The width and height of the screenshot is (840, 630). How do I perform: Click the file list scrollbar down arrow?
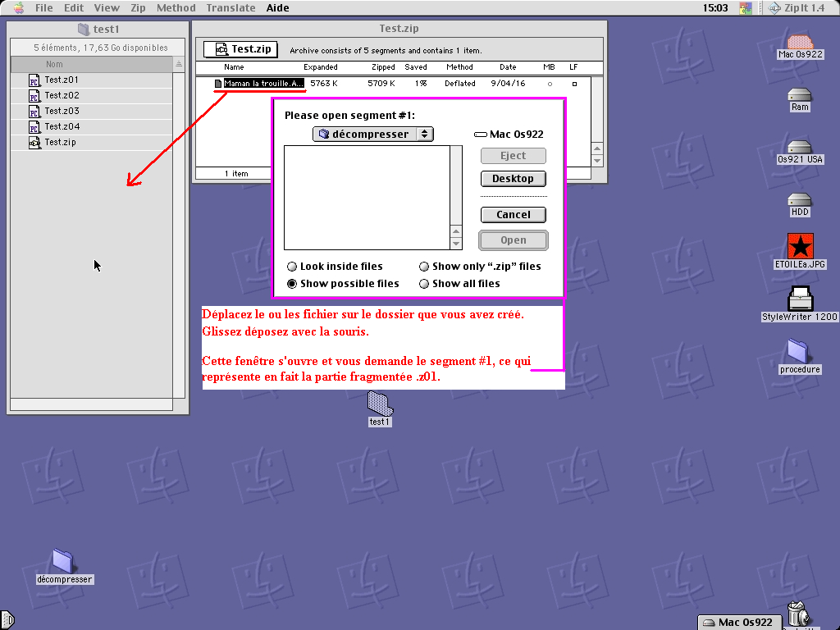pyautogui.click(x=457, y=244)
